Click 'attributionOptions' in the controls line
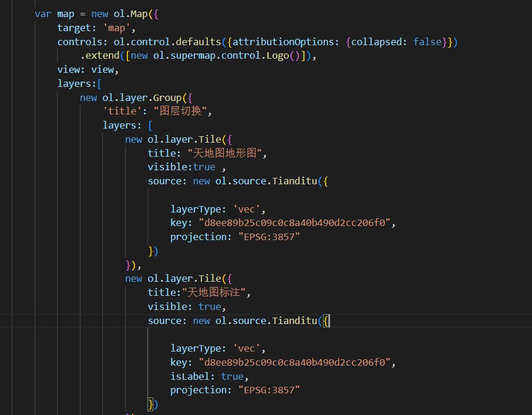This screenshot has width=532, height=415. [283, 42]
